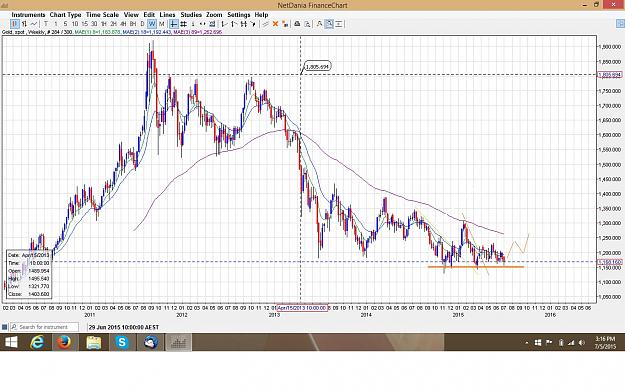Switch to 30 minute time scale
The image size is (625, 392).
[x=94, y=24]
